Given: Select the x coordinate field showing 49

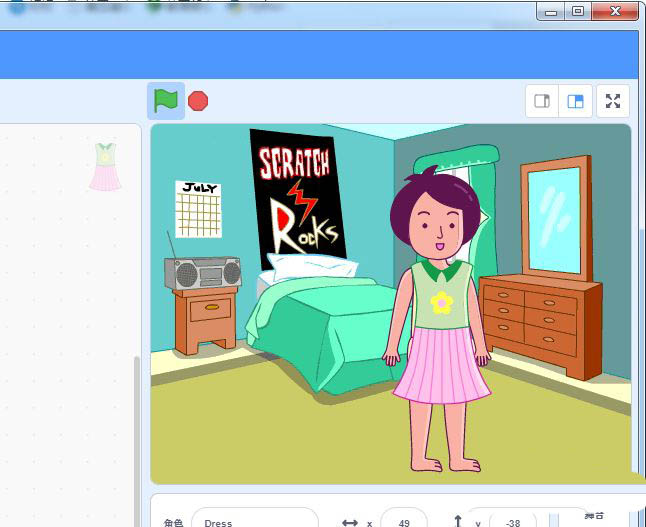Looking at the screenshot, I should (x=403, y=522).
